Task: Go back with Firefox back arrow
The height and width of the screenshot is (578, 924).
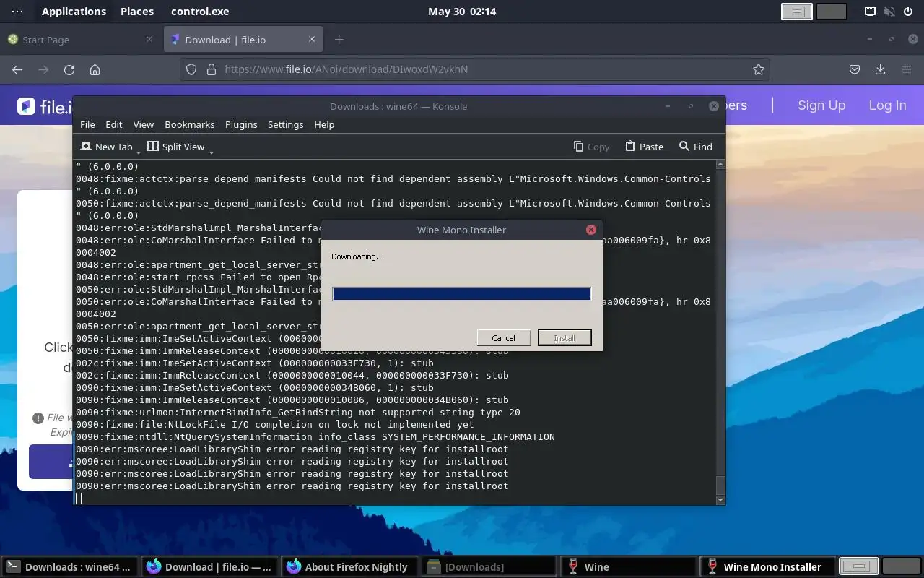Action: [x=17, y=69]
